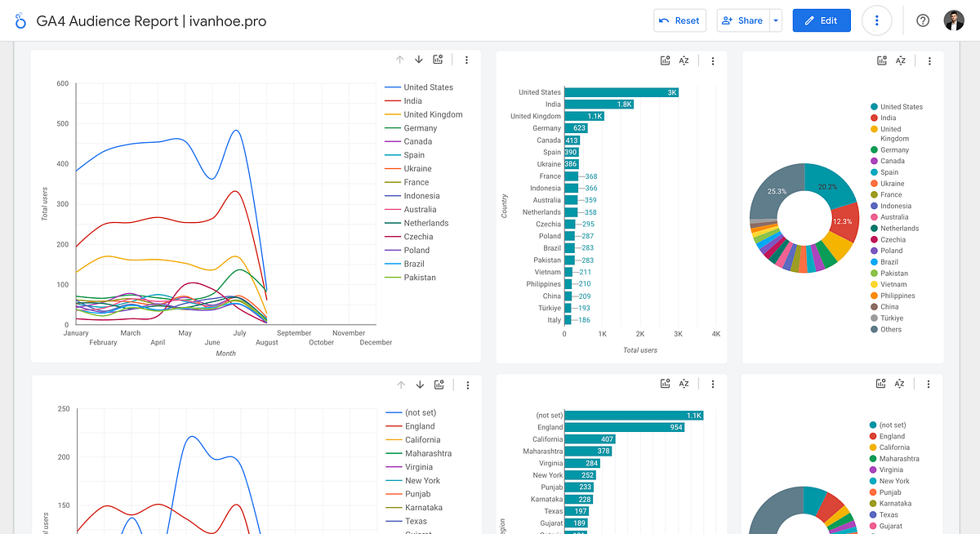
Task: Click the AZ sort icon on country donut chart
Action: (x=901, y=60)
